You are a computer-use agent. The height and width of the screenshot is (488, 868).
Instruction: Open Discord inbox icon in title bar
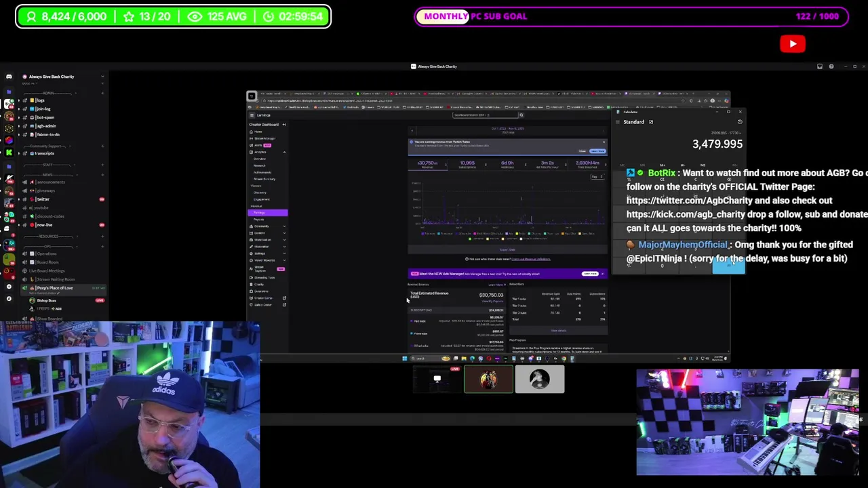pos(820,66)
